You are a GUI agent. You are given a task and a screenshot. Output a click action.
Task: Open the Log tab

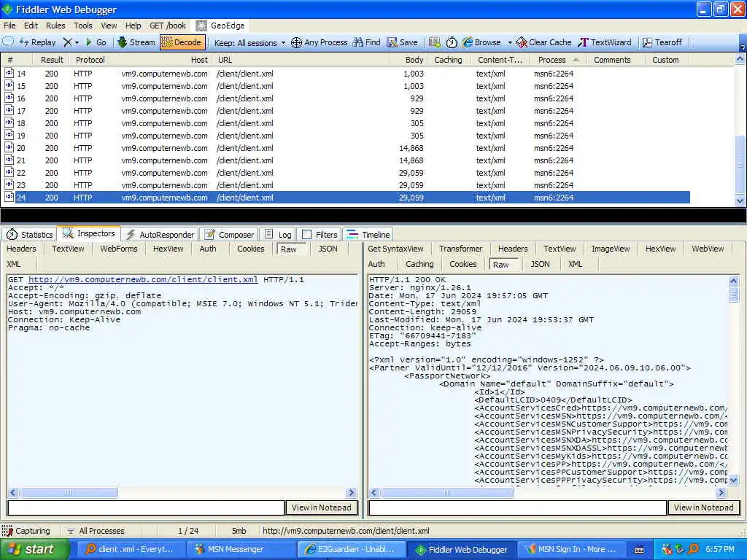(278, 234)
